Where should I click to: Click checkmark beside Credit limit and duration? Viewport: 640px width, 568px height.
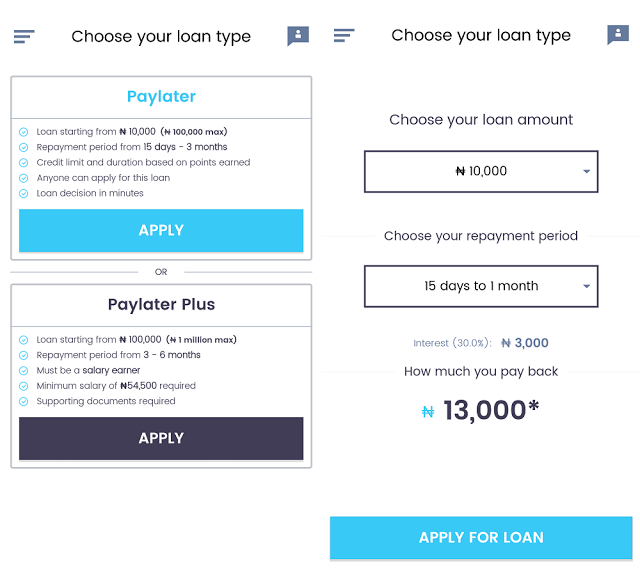[24, 163]
